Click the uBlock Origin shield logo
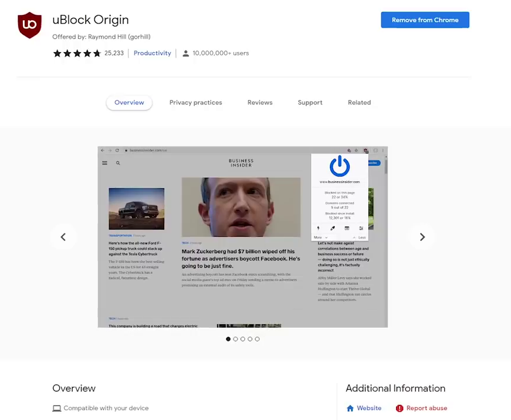511x420 pixels. click(x=30, y=25)
